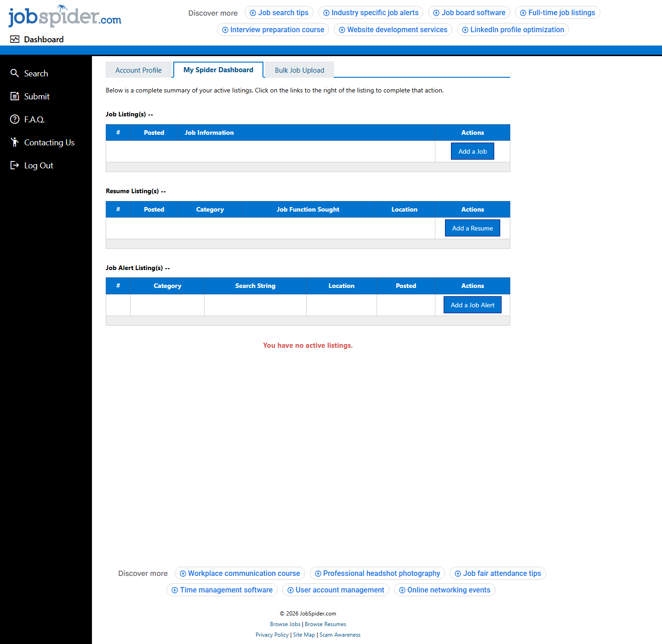This screenshot has height=644, width=662.
Task: Click the Submit document icon in sidebar
Action: coord(15,96)
